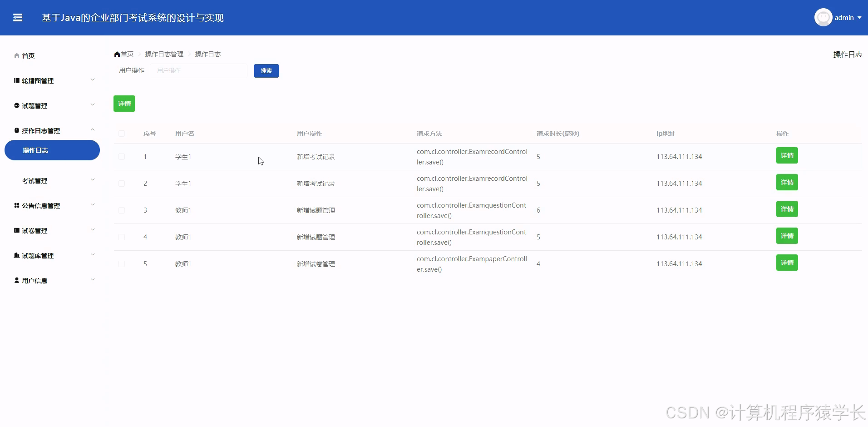Click the 用户信息 user icon in sidebar
868x427 pixels.
16,280
